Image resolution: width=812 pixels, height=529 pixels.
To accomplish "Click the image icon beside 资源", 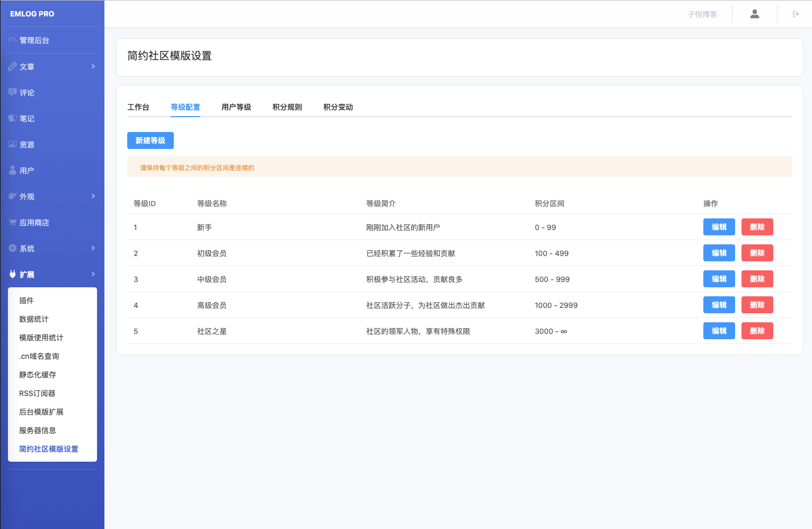I will click(13, 144).
